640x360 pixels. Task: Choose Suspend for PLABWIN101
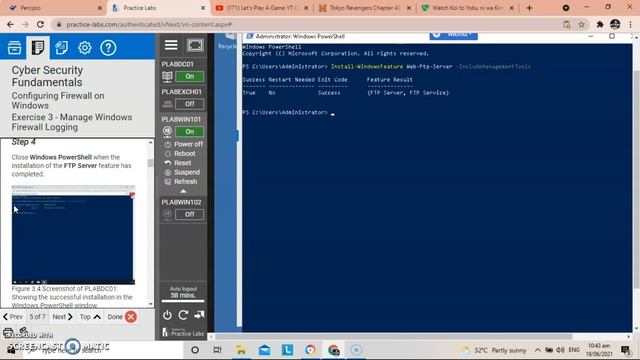182,172
